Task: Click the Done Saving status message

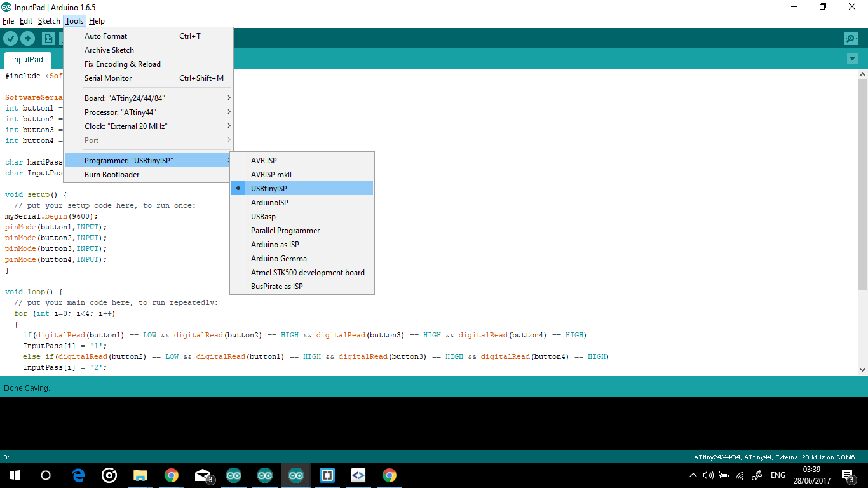Action: [27, 388]
